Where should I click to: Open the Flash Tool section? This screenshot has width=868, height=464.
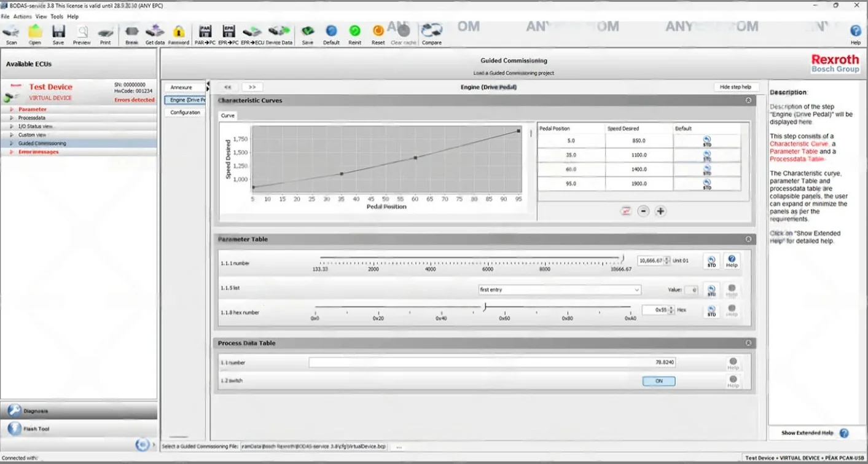pos(79,428)
